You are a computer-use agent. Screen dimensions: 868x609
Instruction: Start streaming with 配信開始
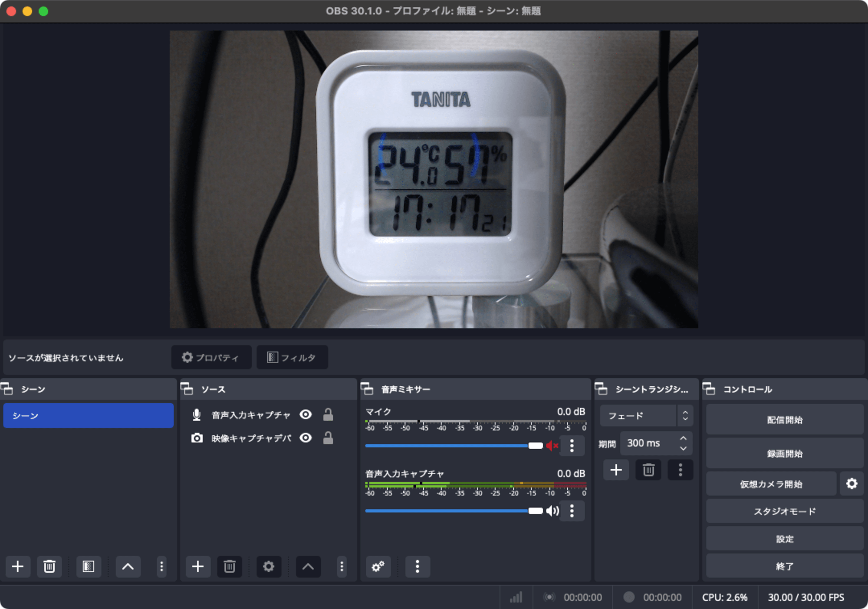point(785,420)
